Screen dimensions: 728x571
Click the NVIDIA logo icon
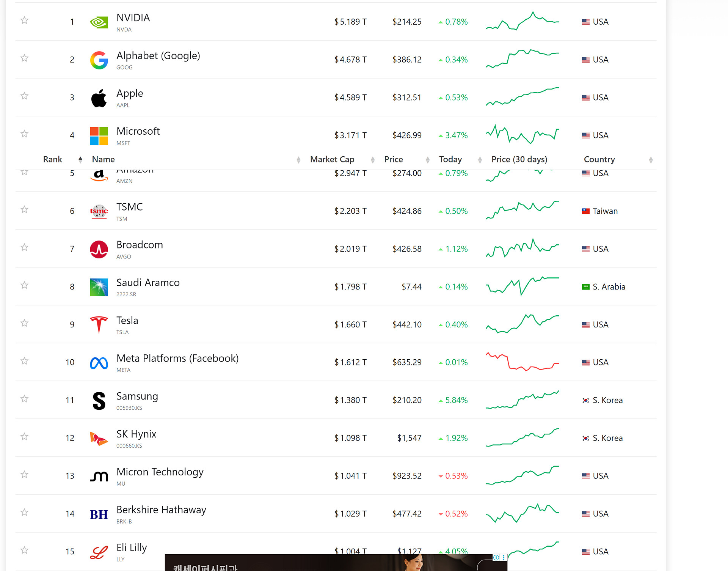coord(99,22)
